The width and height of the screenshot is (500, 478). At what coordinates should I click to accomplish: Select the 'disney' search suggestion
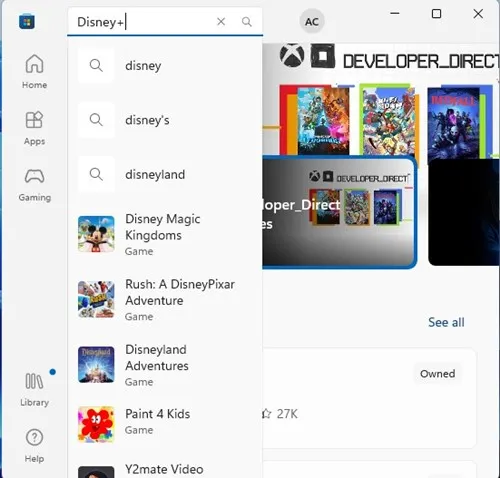pos(165,65)
